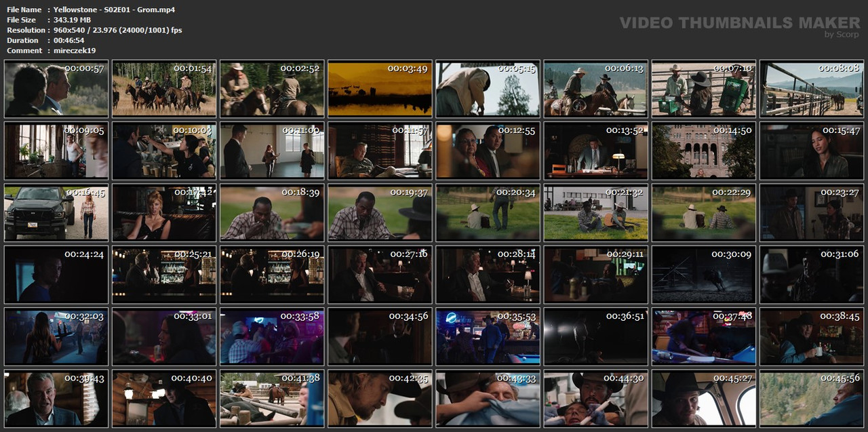Select the thumbnail stamped 00:12:55

488,151
